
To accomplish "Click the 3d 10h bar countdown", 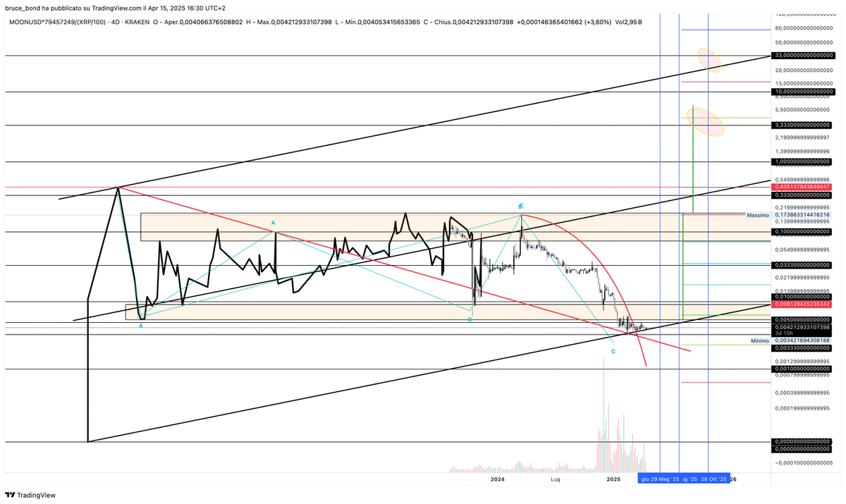I will [x=783, y=333].
